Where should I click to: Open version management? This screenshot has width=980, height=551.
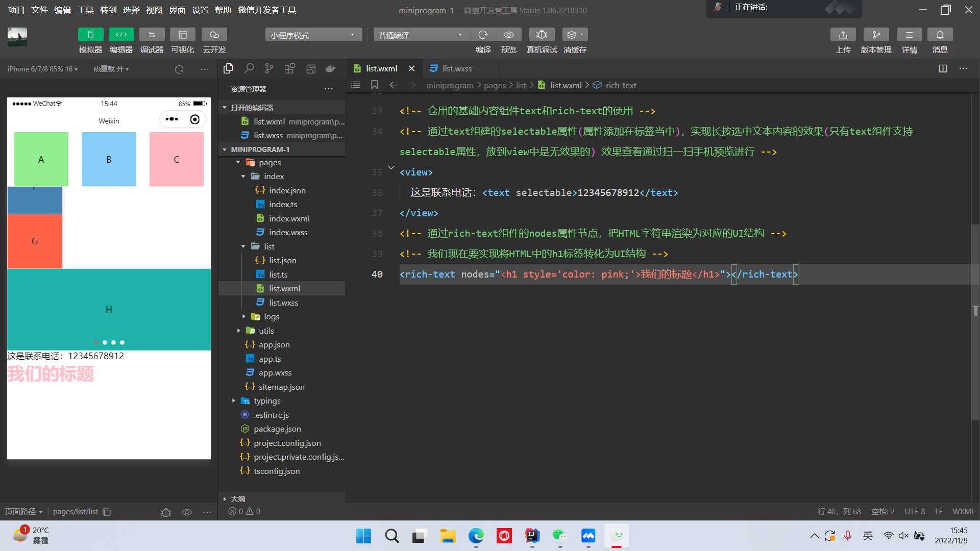876,35
